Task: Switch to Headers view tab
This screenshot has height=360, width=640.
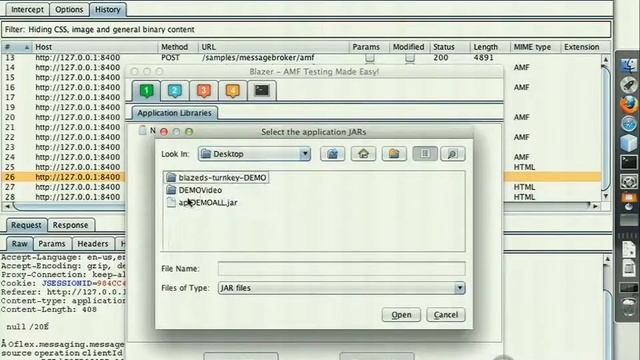Action: (x=93, y=244)
